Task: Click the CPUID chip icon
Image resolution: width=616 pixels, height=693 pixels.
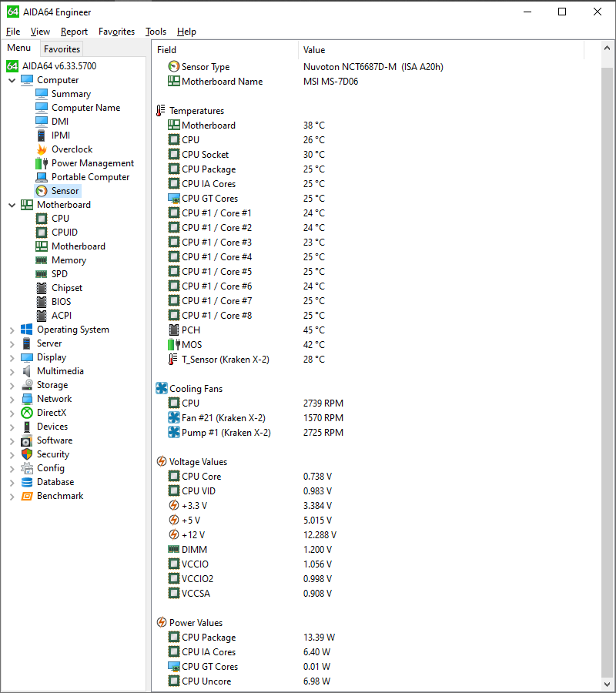Action: 42,233
